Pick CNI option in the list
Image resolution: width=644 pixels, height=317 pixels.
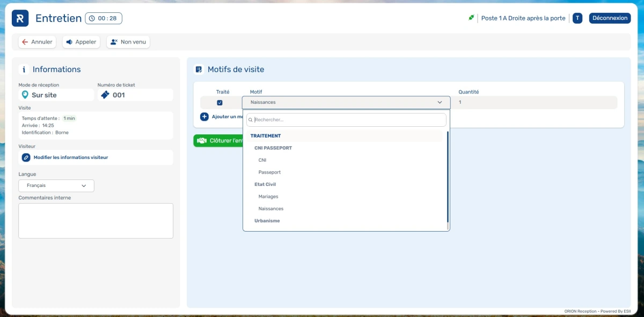262,160
